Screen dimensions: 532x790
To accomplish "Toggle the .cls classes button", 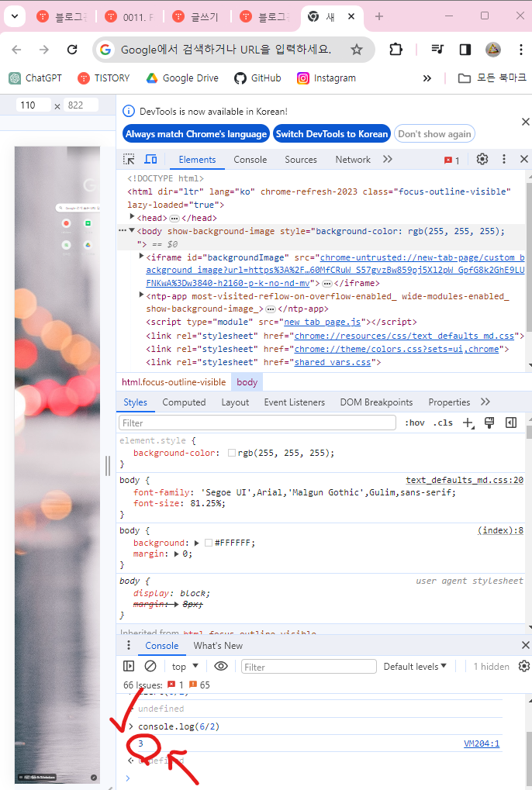I will click(443, 423).
